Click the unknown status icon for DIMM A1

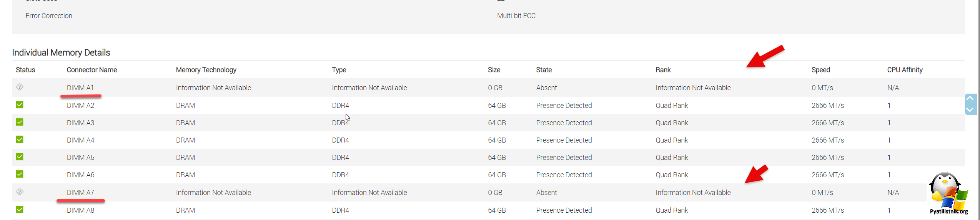coord(20,87)
